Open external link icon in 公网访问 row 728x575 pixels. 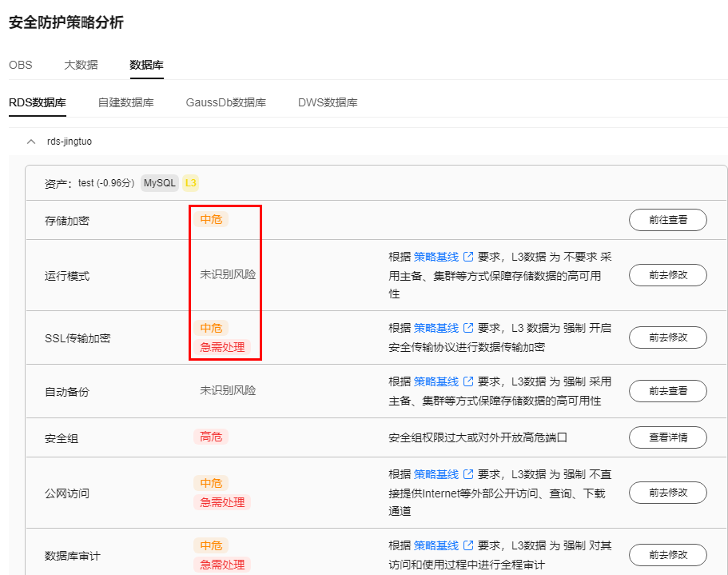tap(468, 474)
